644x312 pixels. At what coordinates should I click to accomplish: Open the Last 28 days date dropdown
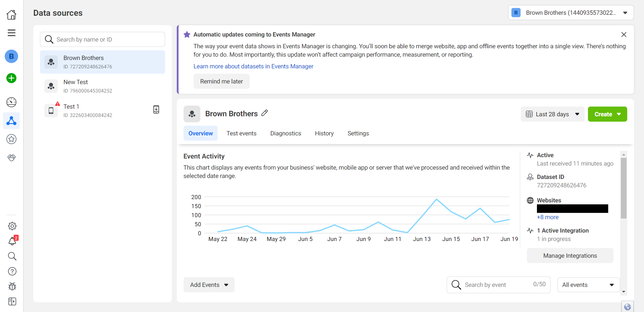click(x=552, y=114)
